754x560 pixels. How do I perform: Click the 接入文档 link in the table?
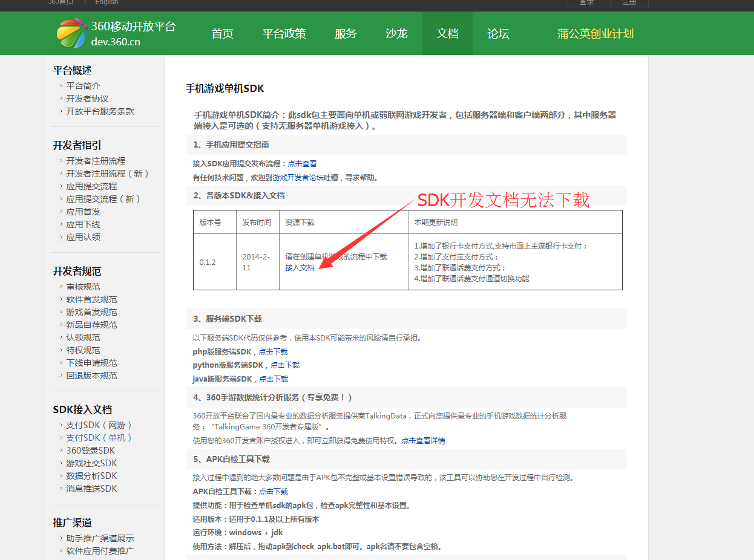coord(300,268)
